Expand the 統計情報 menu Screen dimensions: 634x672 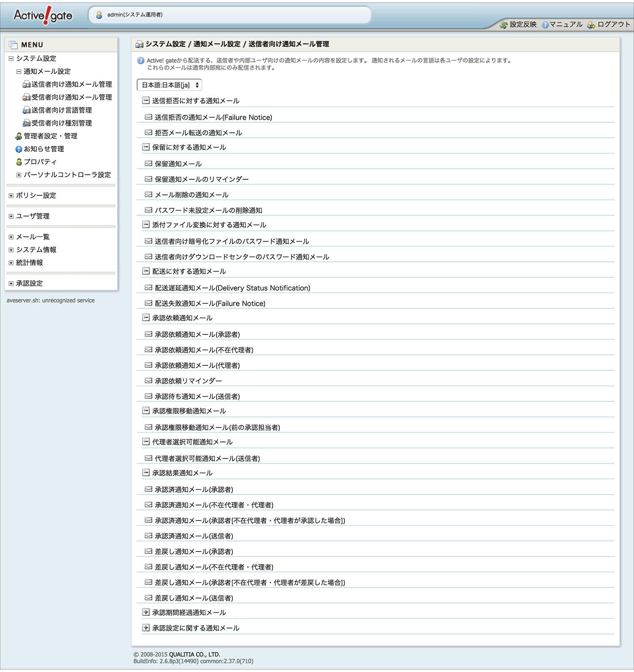click(x=11, y=263)
